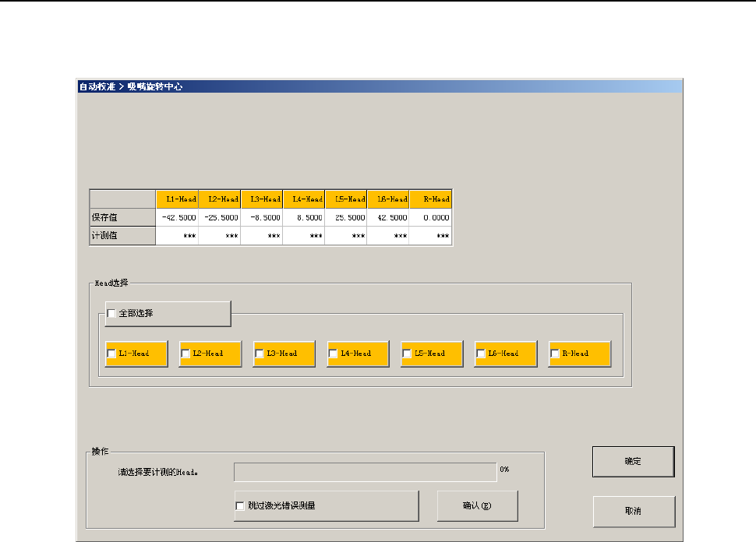The height and width of the screenshot is (542, 756).
Task: Cancel the dialog with 取消
Action: pos(633,512)
